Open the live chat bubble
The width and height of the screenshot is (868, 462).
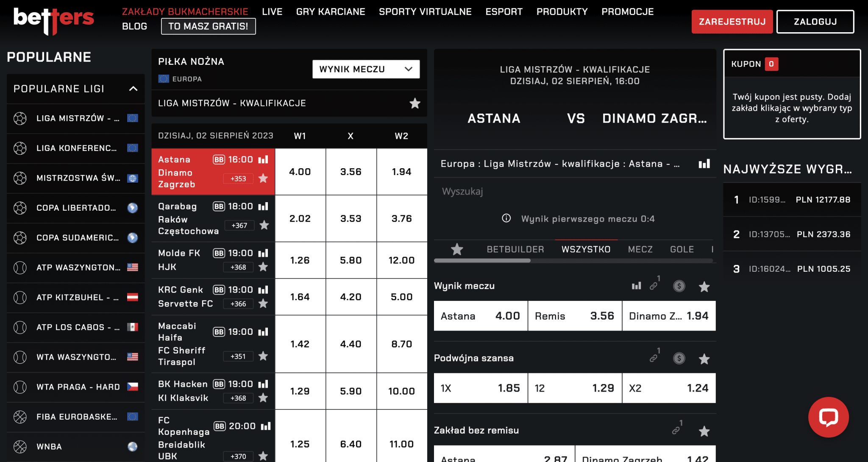[x=828, y=417]
